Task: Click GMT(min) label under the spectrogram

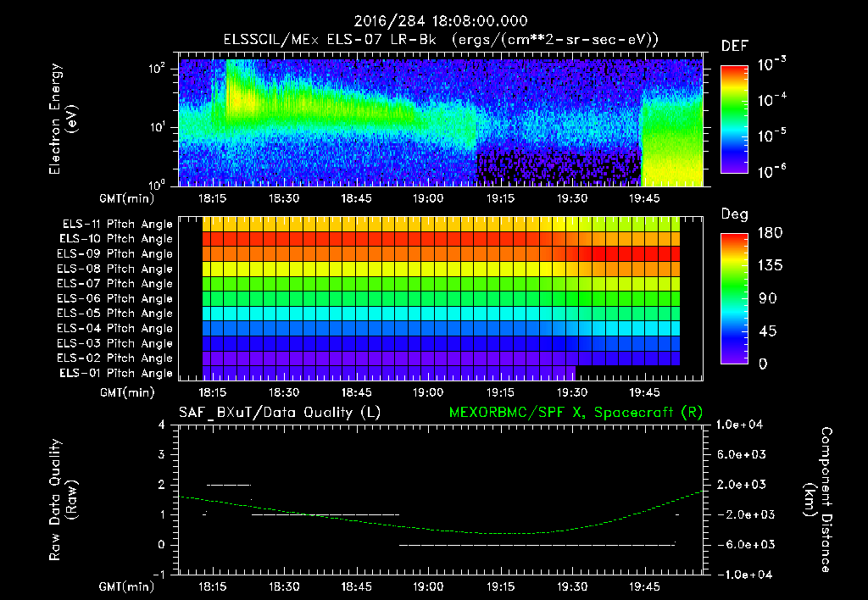Action: [x=127, y=198]
